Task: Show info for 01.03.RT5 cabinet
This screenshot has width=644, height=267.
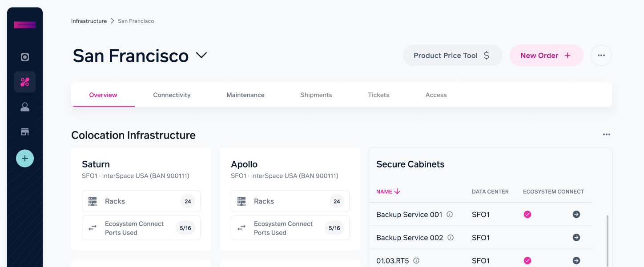Action: click(416, 261)
